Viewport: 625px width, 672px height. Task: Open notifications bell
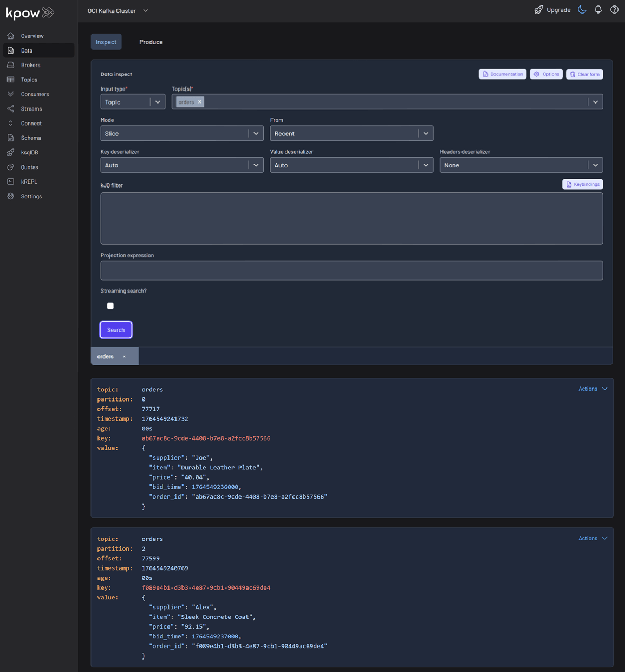598,10
